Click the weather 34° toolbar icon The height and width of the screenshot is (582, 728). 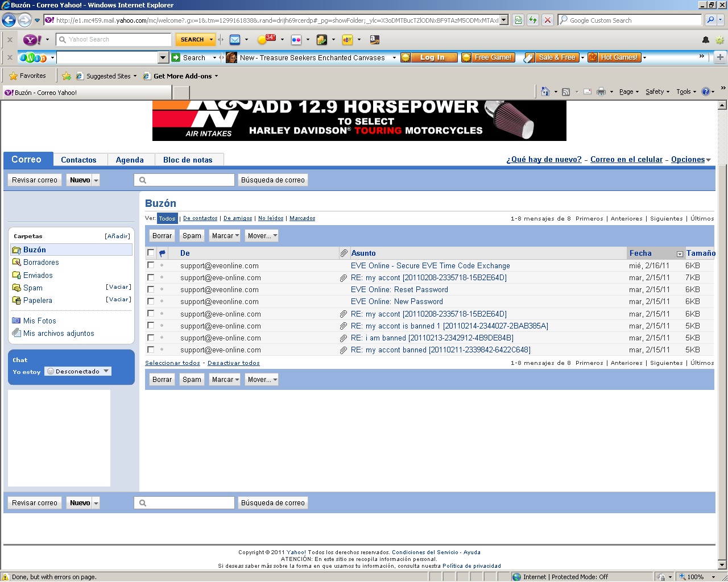click(x=266, y=39)
